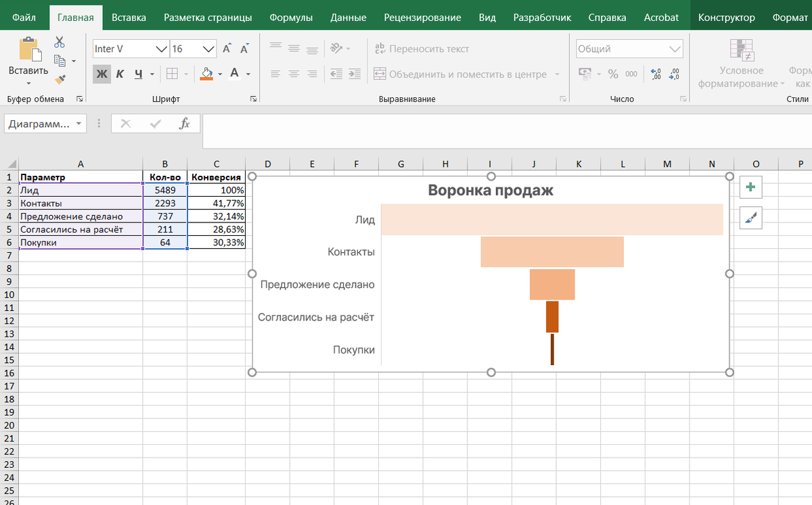Toggle Wrap Text (Переносить текст)
812x505 pixels.
421,49
